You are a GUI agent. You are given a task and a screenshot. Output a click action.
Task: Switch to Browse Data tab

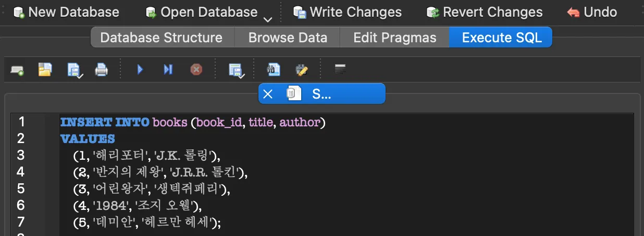pos(288,38)
